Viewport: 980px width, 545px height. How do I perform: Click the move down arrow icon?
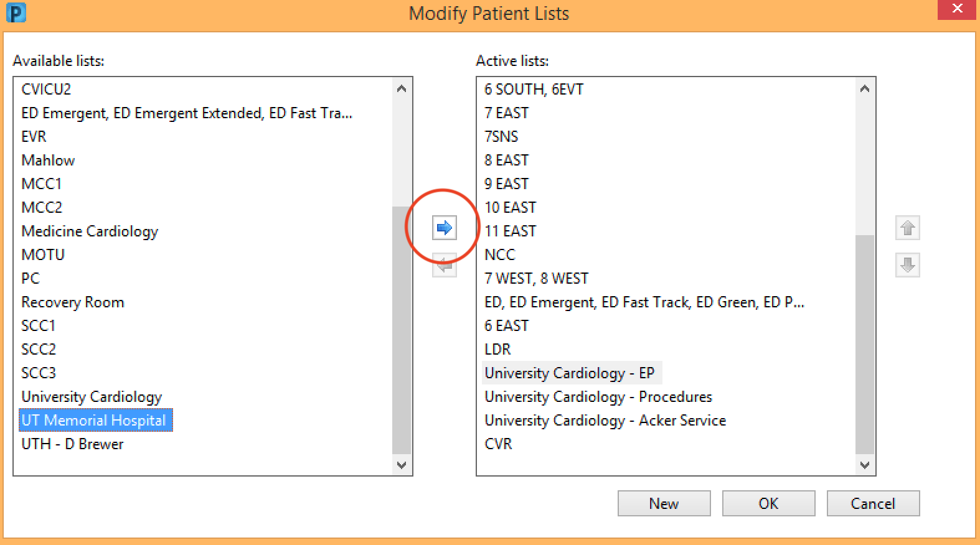point(907,265)
